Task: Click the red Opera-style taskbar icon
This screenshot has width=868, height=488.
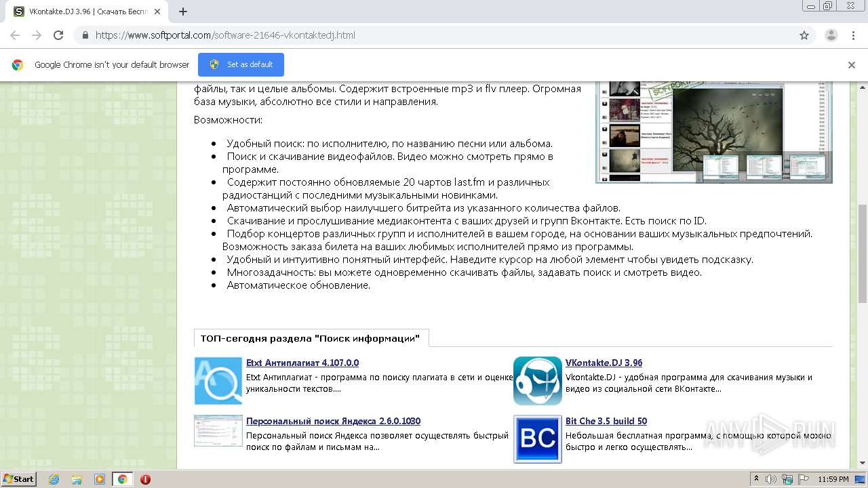Action: [x=145, y=479]
